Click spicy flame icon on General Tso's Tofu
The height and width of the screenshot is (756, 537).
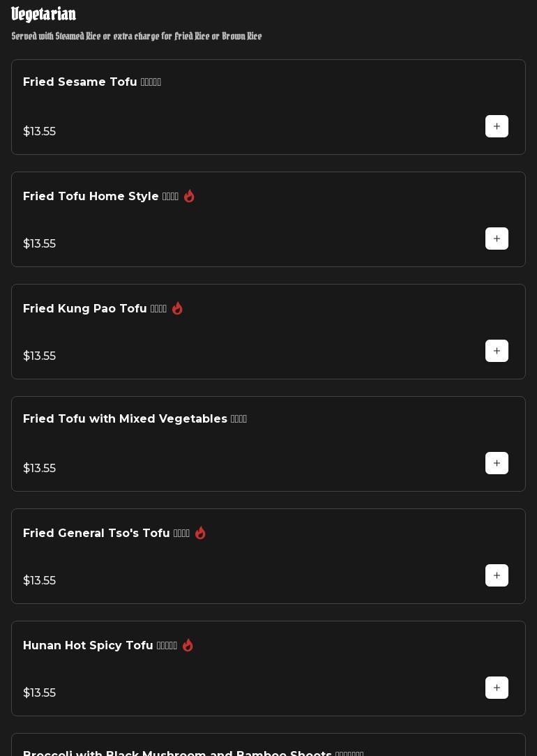(200, 533)
